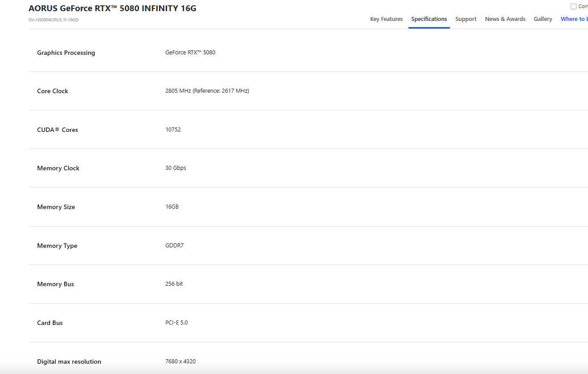Select the 7680 x 4320 resolution value
This screenshot has height=374, width=588.
[x=180, y=362]
